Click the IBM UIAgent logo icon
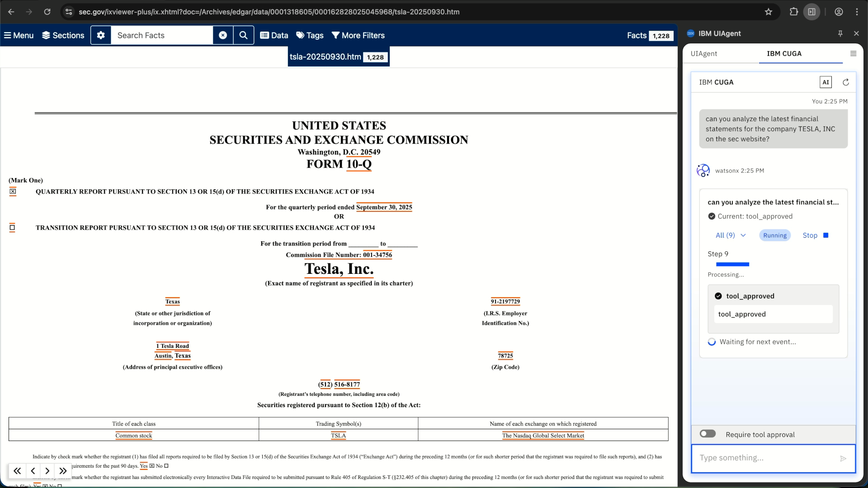This screenshot has width=868, height=488. tap(690, 33)
